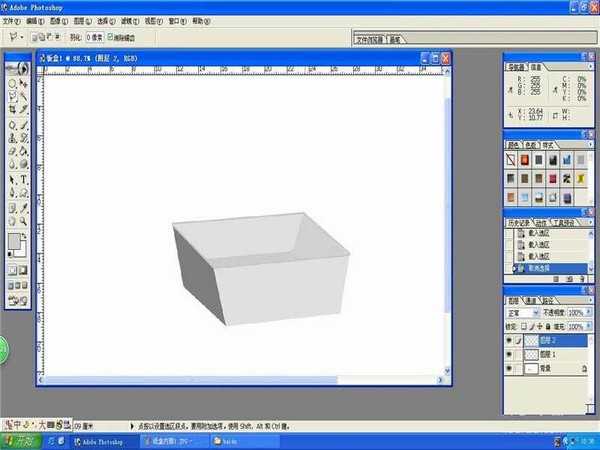Choose the Zoom magnifier tool
600x450 pixels.
coord(24,220)
